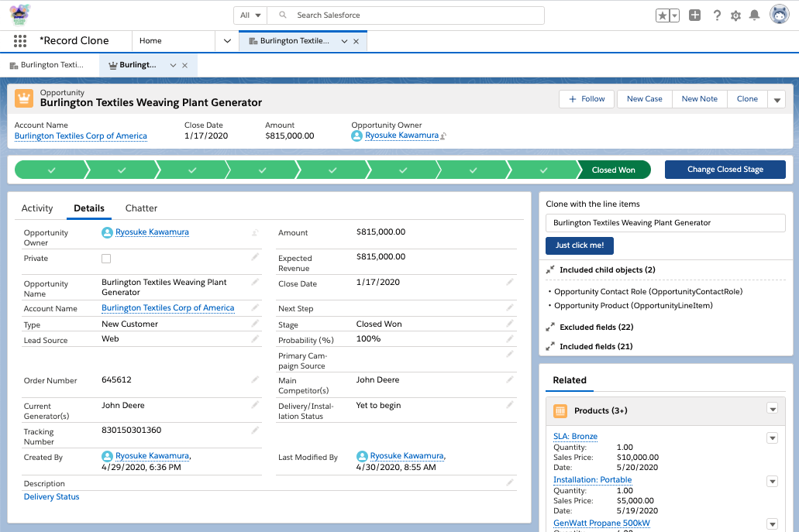Open the Favorites list dropdown arrow
The height and width of the screenshot is (532, 799).
[675, 15]
